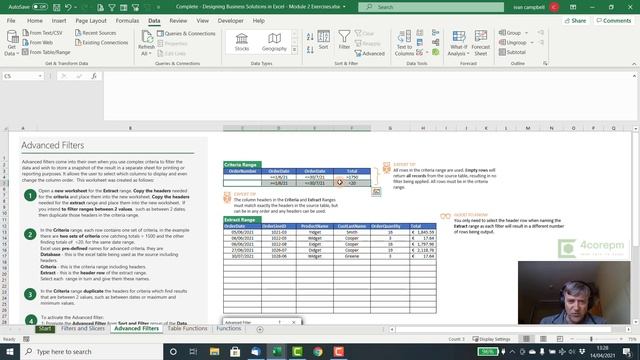Switch to the Formulas tab
Screen dimensions: 640x360
pyautogui.click(x=127, y=20)
